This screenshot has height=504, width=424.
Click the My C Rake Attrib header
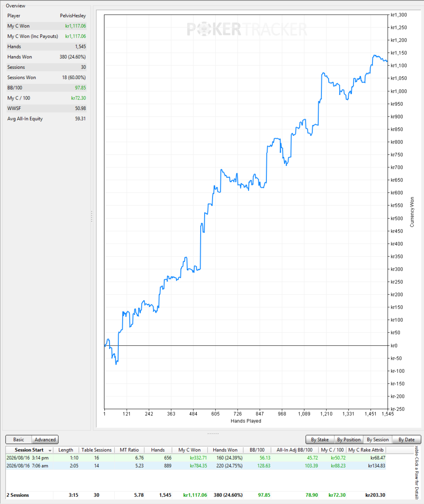pyautogui.click(x=366, y=450)
